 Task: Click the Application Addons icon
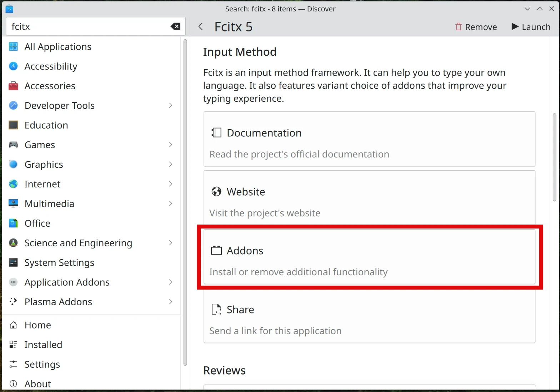pos(13,282)
